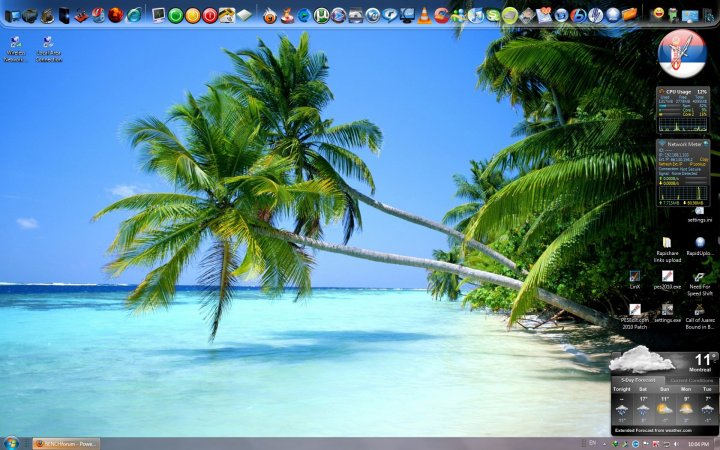Switch to the Firefox forum taskbar button
Viewport: 720px width, 450px height.
(66, 444)
